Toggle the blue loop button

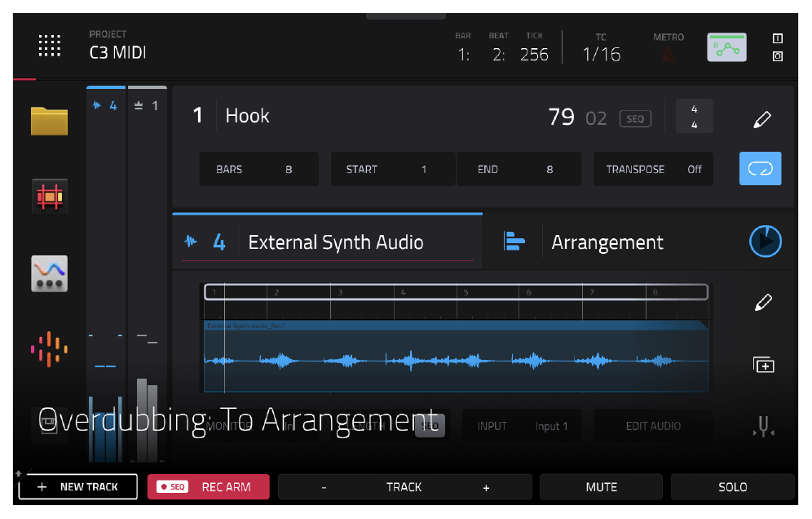pos(760,168)
